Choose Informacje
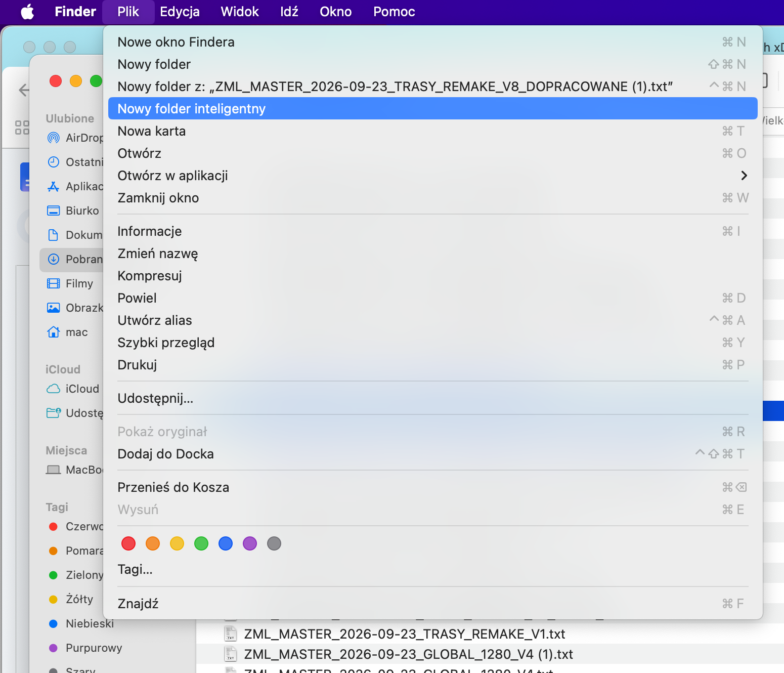Viewport: 784px width, 673px height. 432,231
